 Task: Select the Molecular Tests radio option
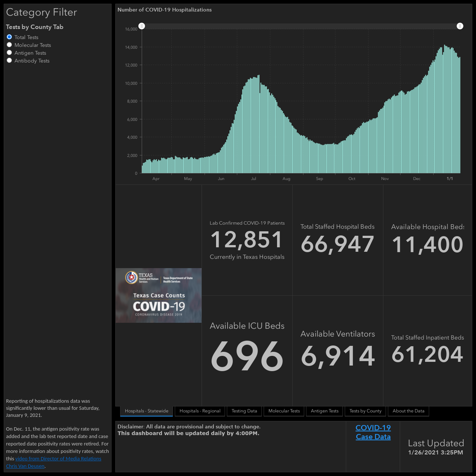tap(9, 45)
